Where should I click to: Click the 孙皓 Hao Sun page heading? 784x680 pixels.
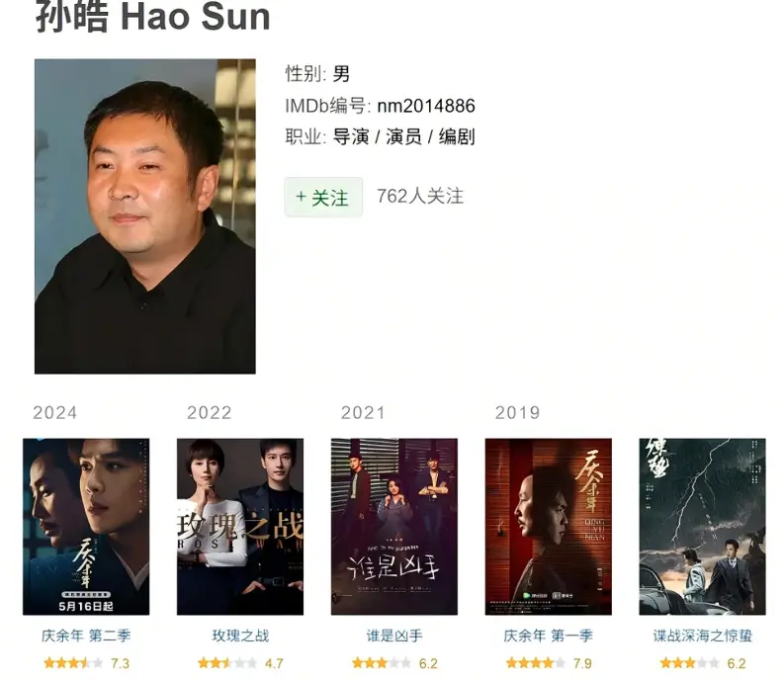coord(153,16)
